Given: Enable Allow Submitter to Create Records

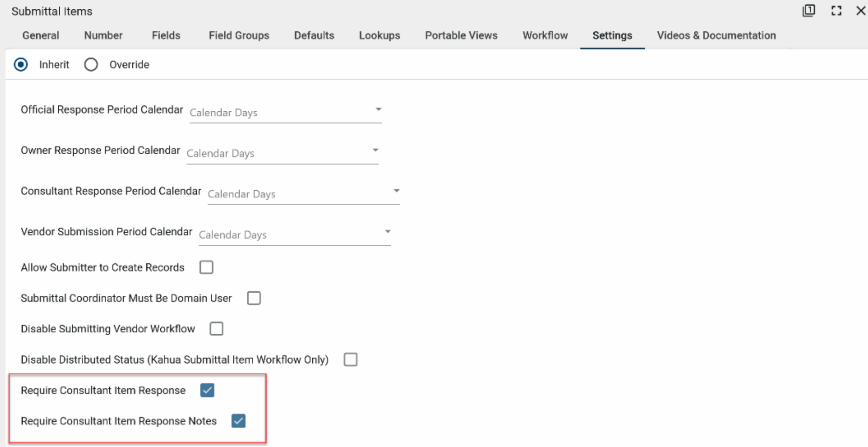Looking at the screenshot, I should [206, 267].
